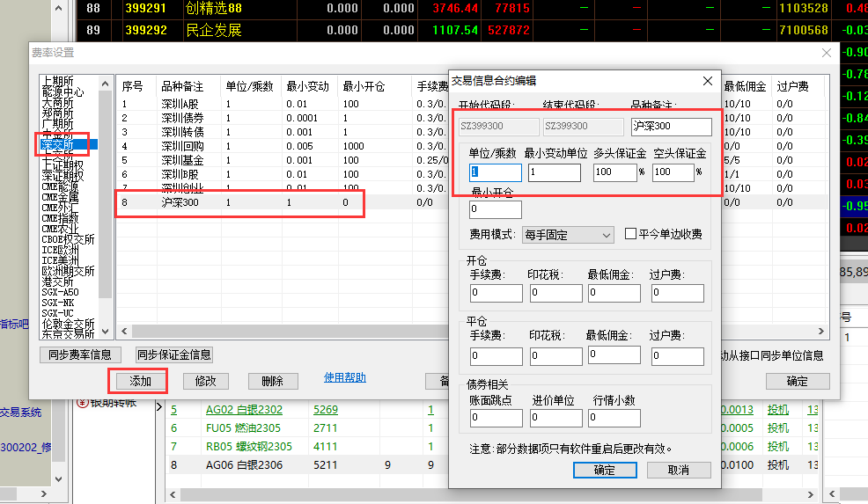This screenshot has width=868, height=504.
Task: Click the 同步费率信息 button
Action: (80, 354)
